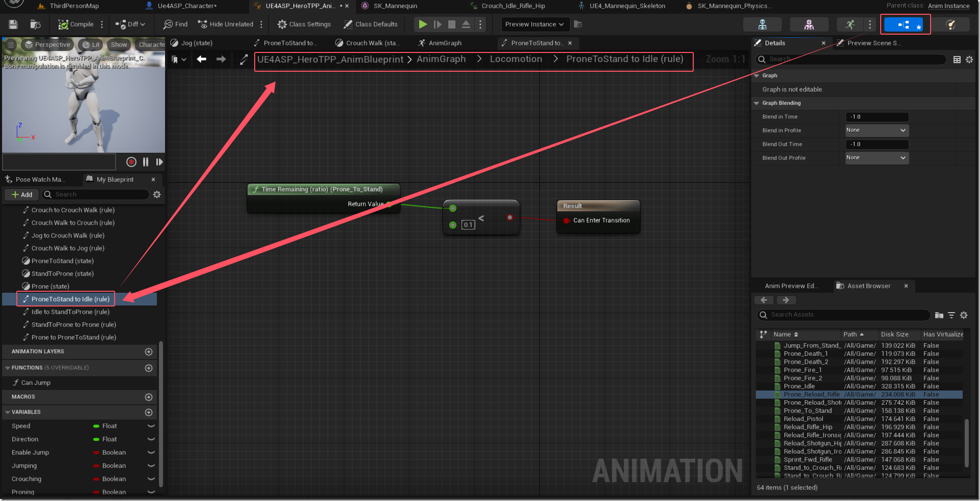Toggle Hide Unrelated nodes
The image size is (980, 501).
click(226, 24)
